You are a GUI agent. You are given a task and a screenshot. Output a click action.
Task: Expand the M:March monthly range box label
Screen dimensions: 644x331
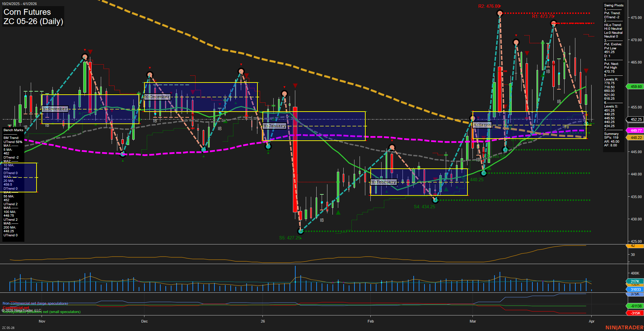pos(482,124)
